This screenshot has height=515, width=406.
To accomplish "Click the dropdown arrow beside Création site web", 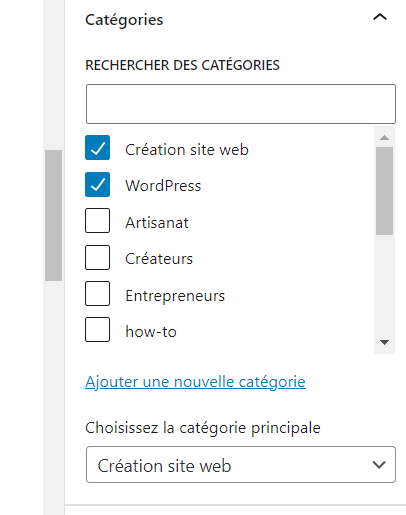I will click(379, 465).
